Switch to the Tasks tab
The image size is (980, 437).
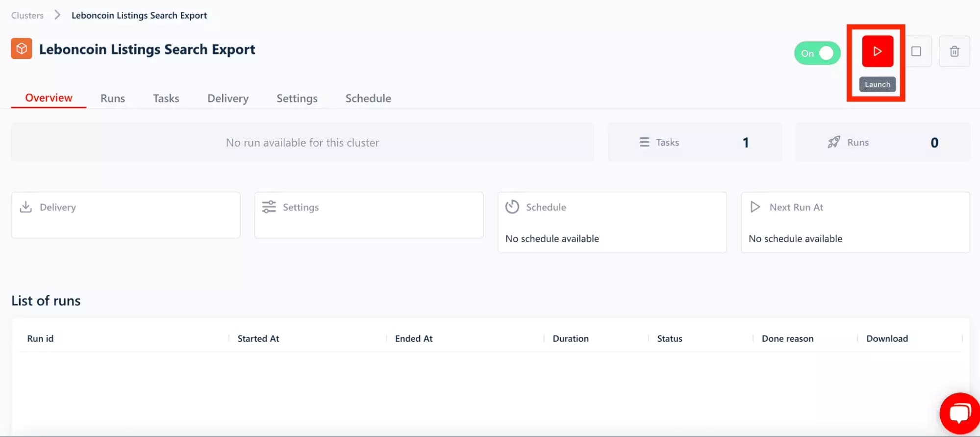(166, 99)
